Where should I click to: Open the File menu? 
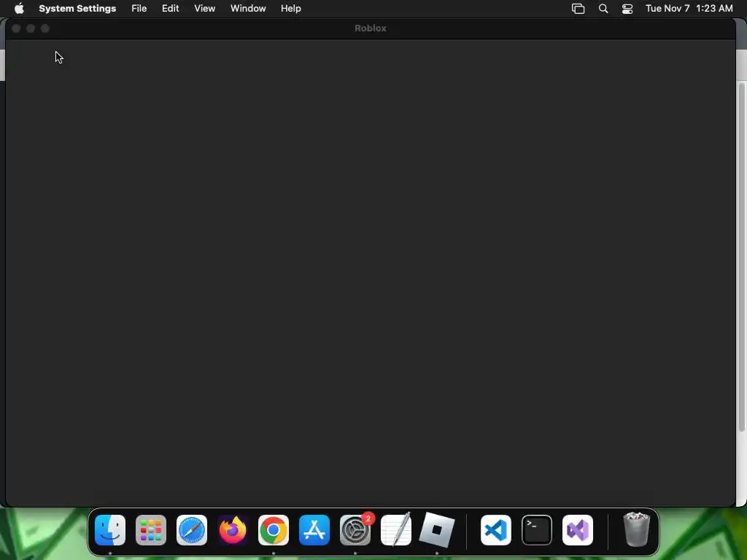(x=139, y=9)
